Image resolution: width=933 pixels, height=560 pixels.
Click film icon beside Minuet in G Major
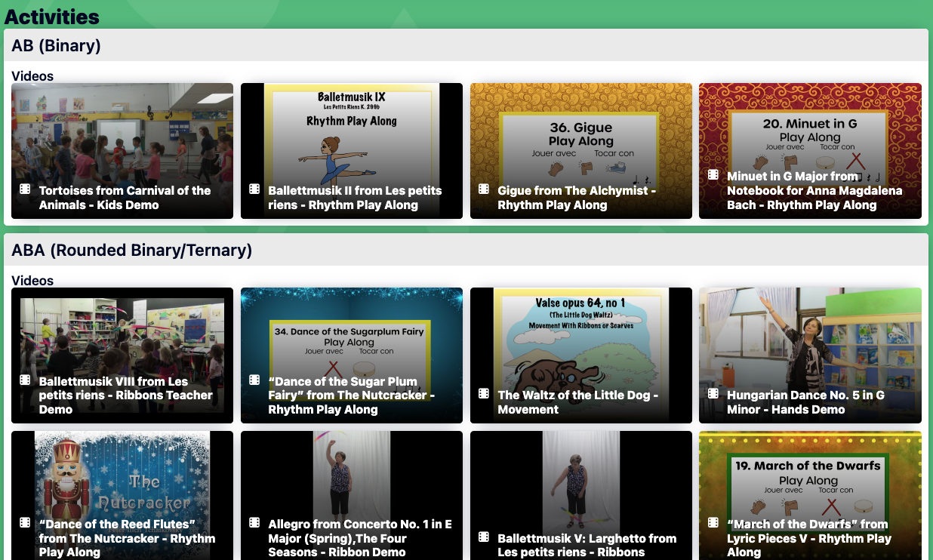click(713, 175)
